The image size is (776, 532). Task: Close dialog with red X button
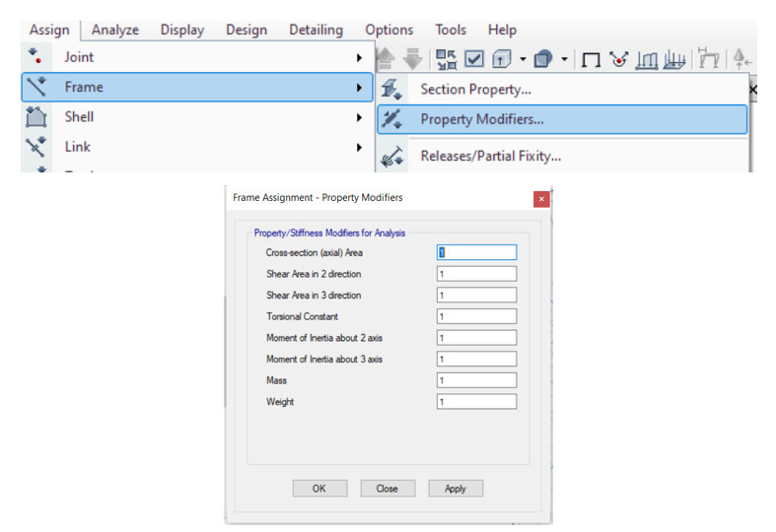[541, 199]
